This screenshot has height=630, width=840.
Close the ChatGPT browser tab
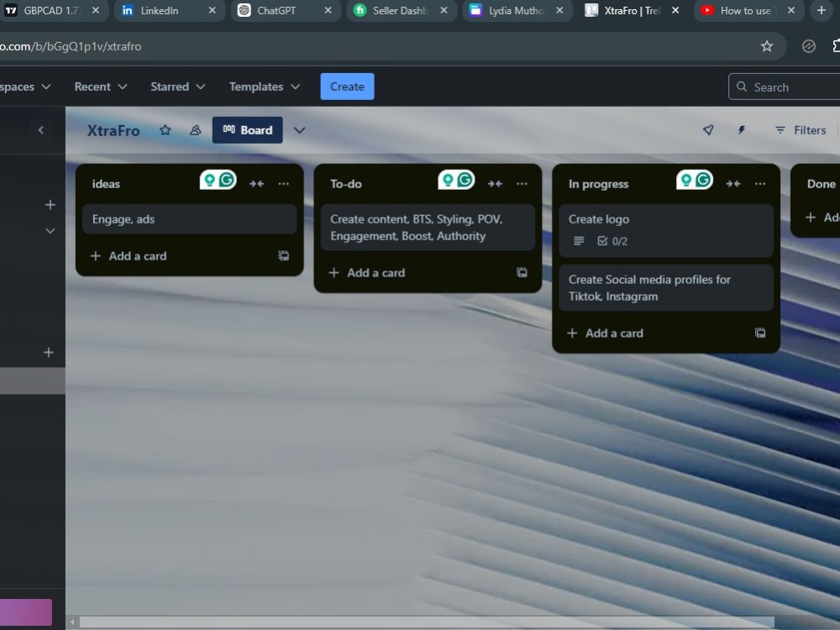click(x=328, y=10)
